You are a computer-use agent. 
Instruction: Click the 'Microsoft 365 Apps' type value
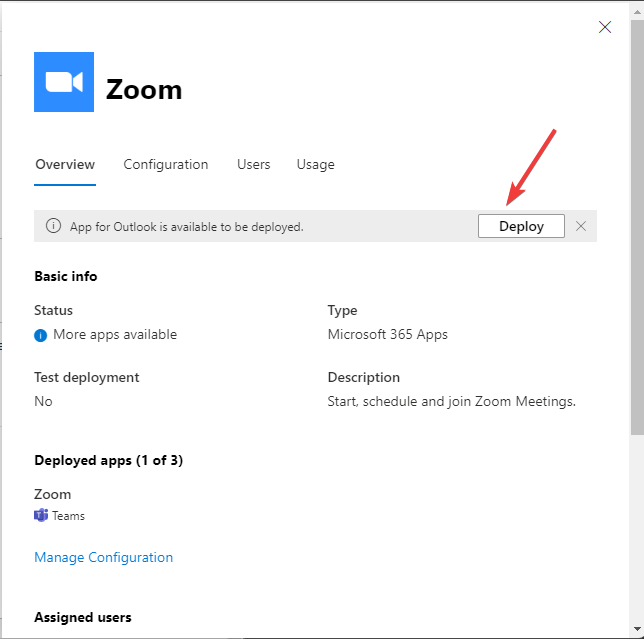pos(388,334)
